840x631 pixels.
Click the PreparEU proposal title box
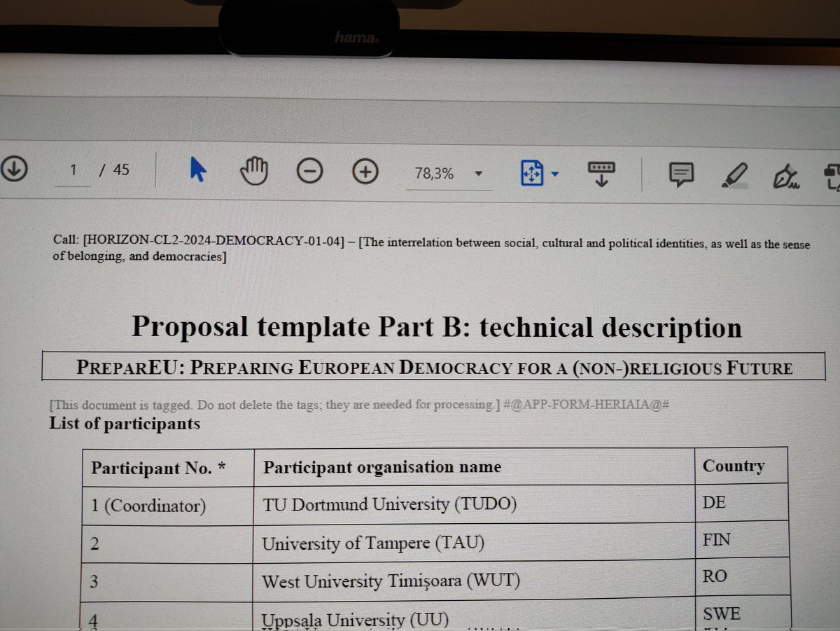tap(434, 366)
